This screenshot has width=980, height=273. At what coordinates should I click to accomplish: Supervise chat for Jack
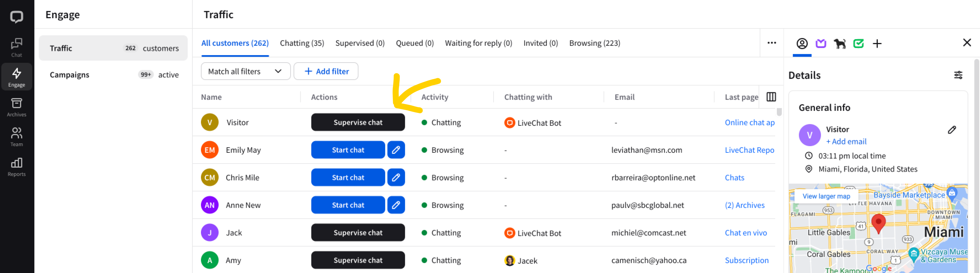pos(358,232)
